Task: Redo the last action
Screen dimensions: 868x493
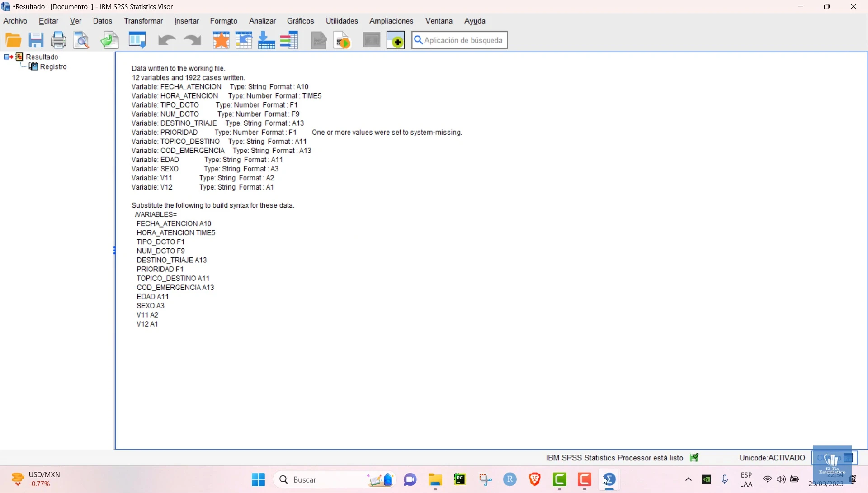Action: point(193,40)
